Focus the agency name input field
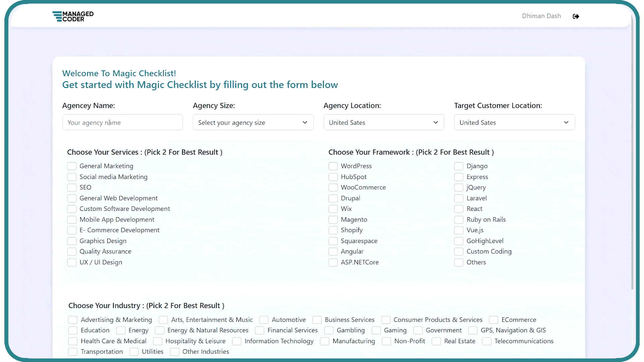The image size is (644, 362). click(122, 122)
